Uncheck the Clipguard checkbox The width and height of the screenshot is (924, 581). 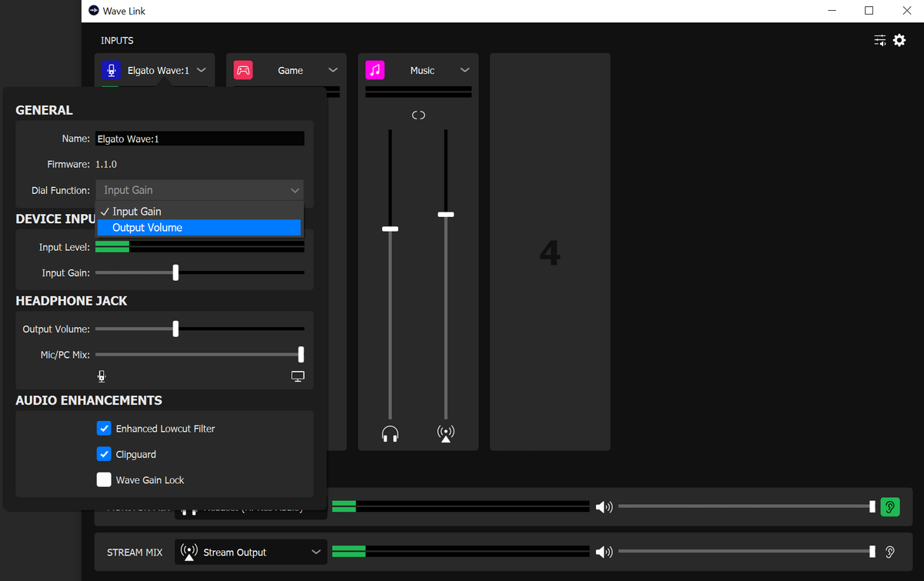click(104, 454)
